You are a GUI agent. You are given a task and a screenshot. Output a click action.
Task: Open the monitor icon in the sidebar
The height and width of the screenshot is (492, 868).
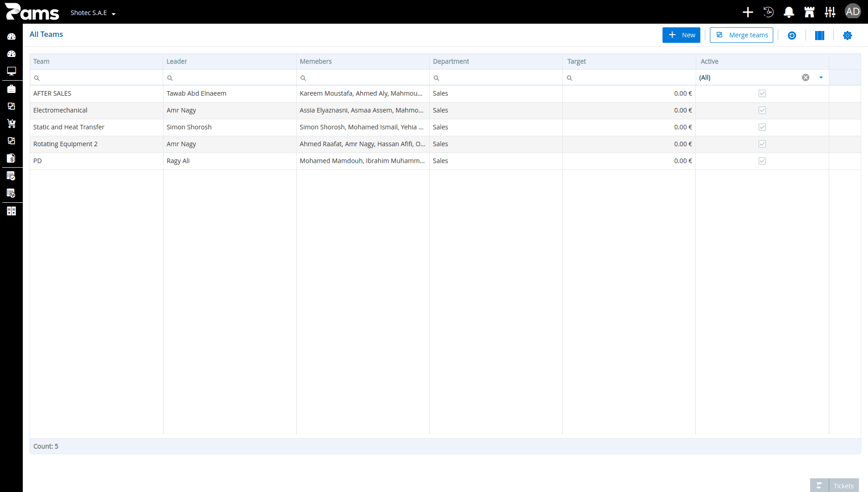11,71
